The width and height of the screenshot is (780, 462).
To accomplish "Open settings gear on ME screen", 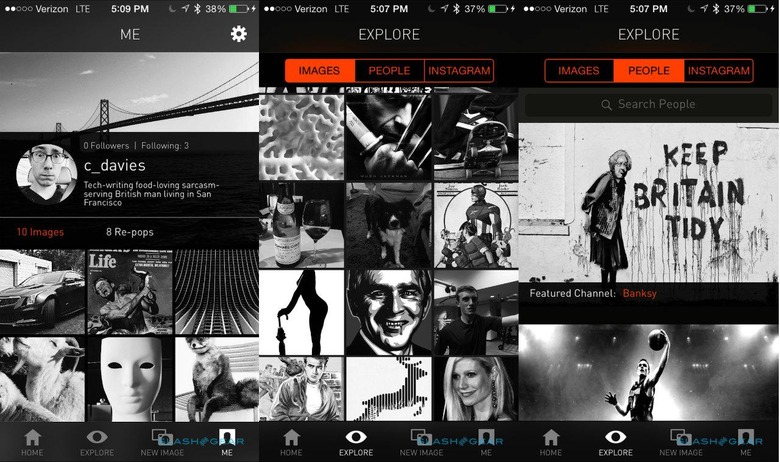I will pyautogui.click(x=239, y=34).
